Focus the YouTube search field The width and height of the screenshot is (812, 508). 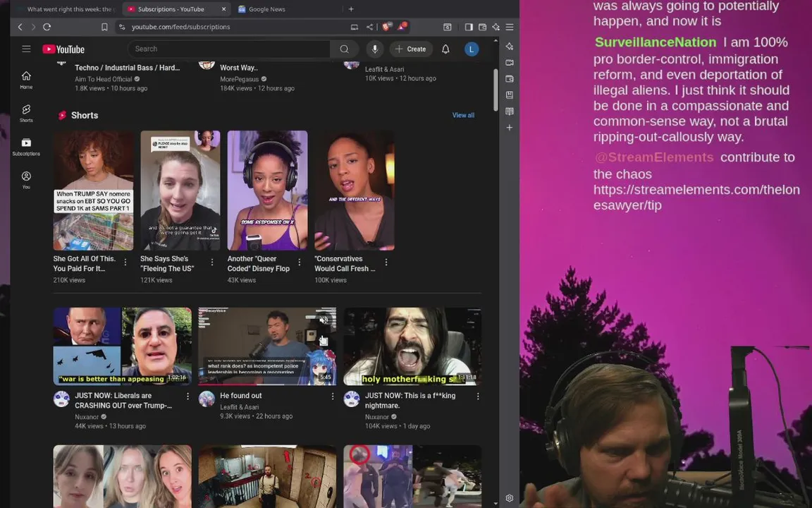coord(228,49)
